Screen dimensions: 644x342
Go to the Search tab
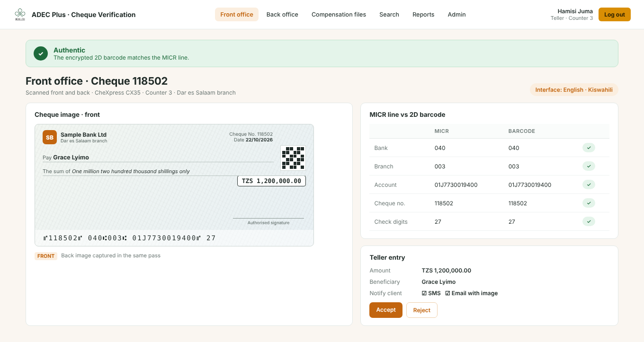click(x=389, y=15)
